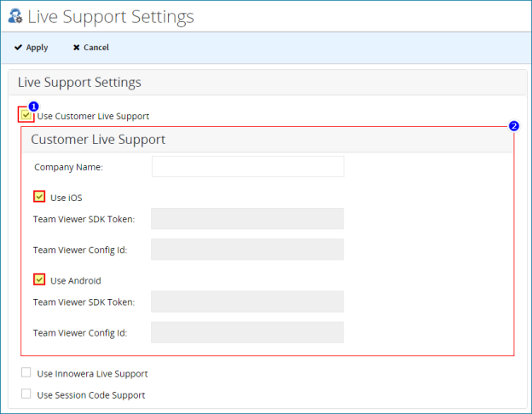The width and height of the screenshot is (532, 414).
Task: Click iOS Team Viewer SDK Token field
Action: (247, 219)
